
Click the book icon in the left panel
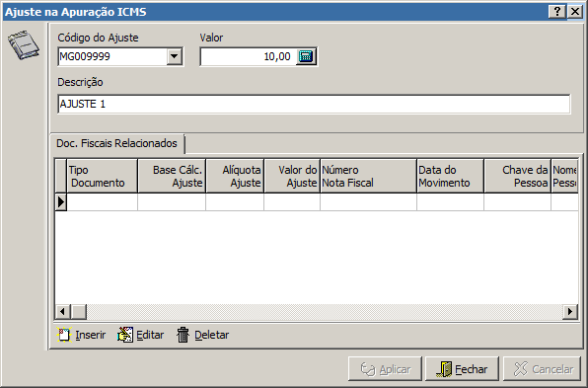tap(24, 45)
